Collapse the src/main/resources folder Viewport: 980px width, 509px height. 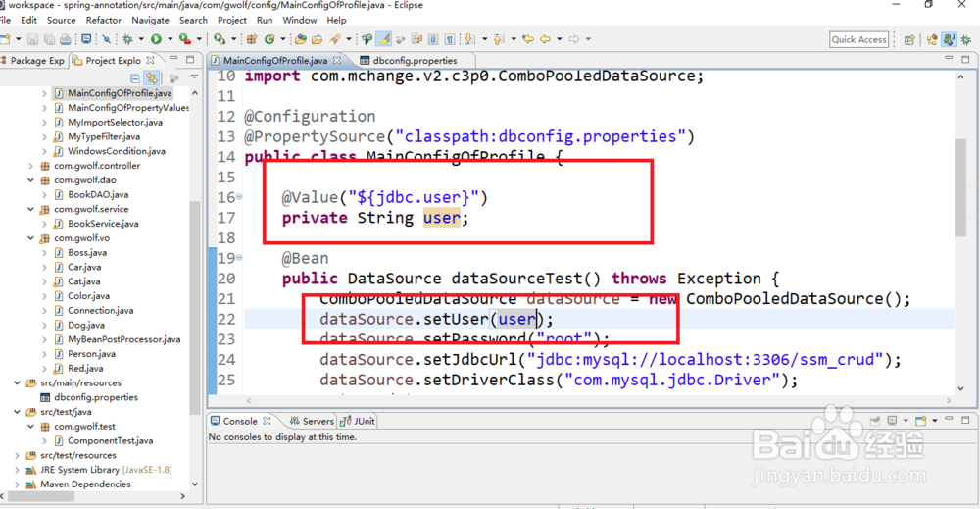17,382
